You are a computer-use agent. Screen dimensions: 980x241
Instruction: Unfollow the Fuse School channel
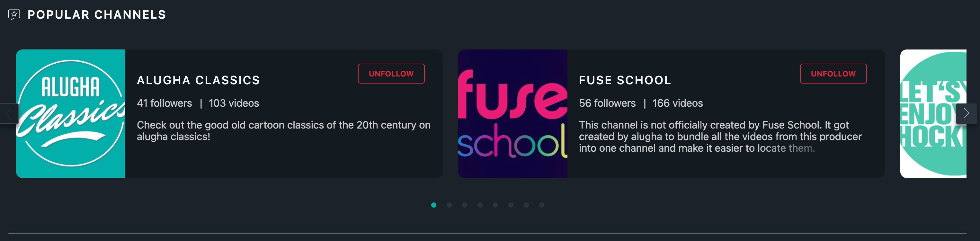[833, 74]
